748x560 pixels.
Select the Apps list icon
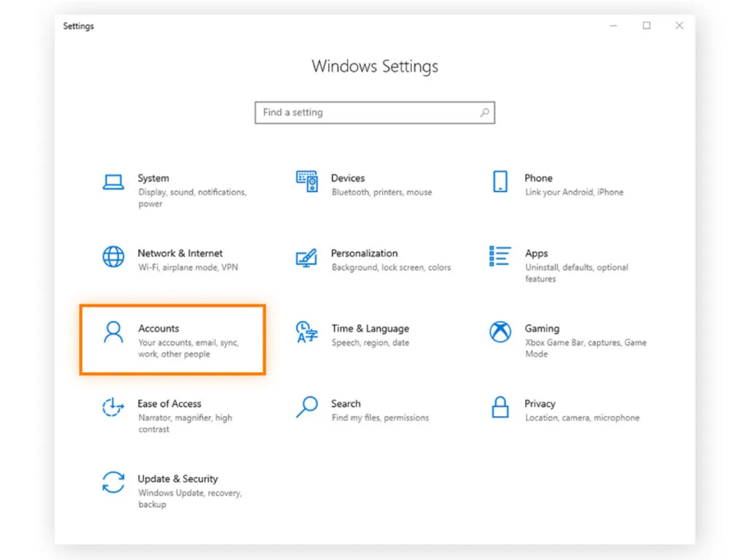pyautogui.click(x=500, y=258)
